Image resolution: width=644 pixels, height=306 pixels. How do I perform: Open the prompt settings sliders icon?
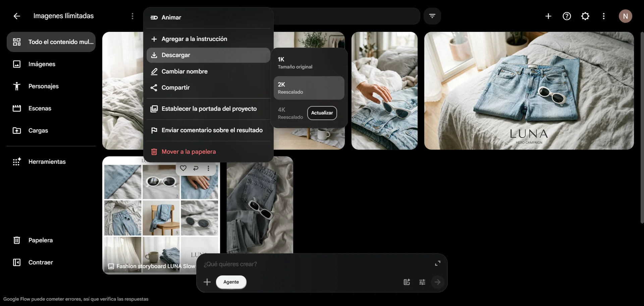[x=422, y=282]
